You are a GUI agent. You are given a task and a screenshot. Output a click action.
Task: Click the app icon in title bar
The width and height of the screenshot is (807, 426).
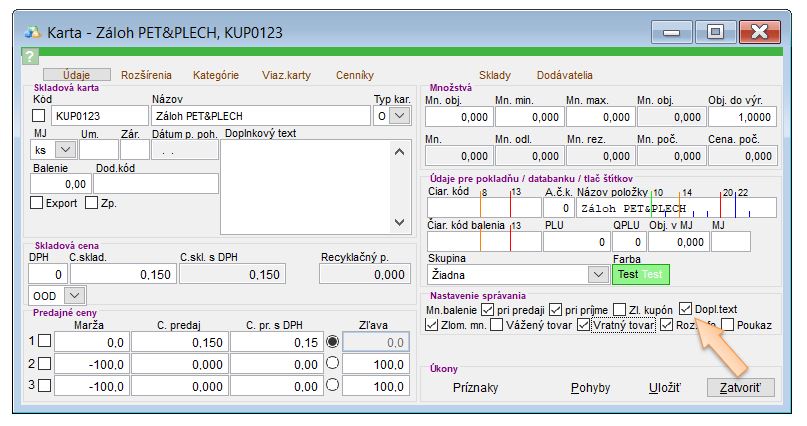31,32
